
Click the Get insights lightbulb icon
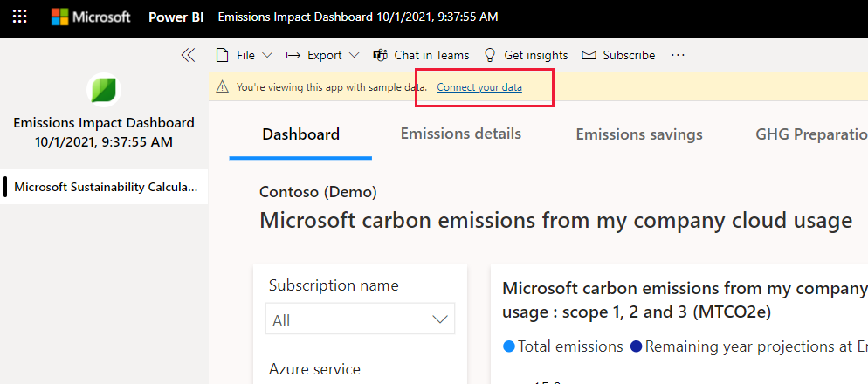click(489, 55)
